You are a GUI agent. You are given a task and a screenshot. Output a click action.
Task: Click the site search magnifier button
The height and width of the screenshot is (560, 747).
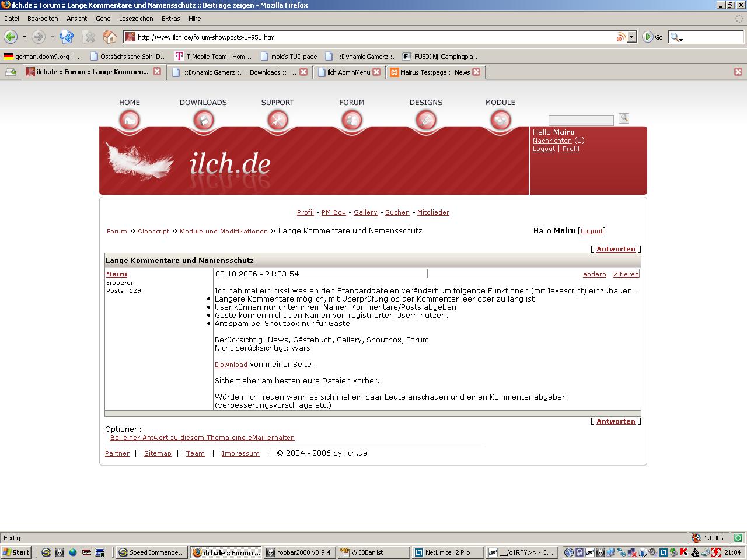pos(624,118)
